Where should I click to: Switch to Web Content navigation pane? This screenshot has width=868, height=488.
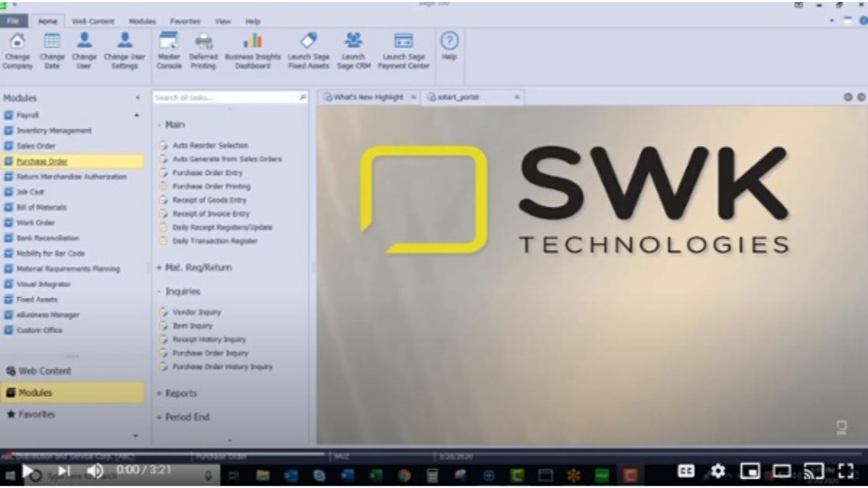point(45,371)
